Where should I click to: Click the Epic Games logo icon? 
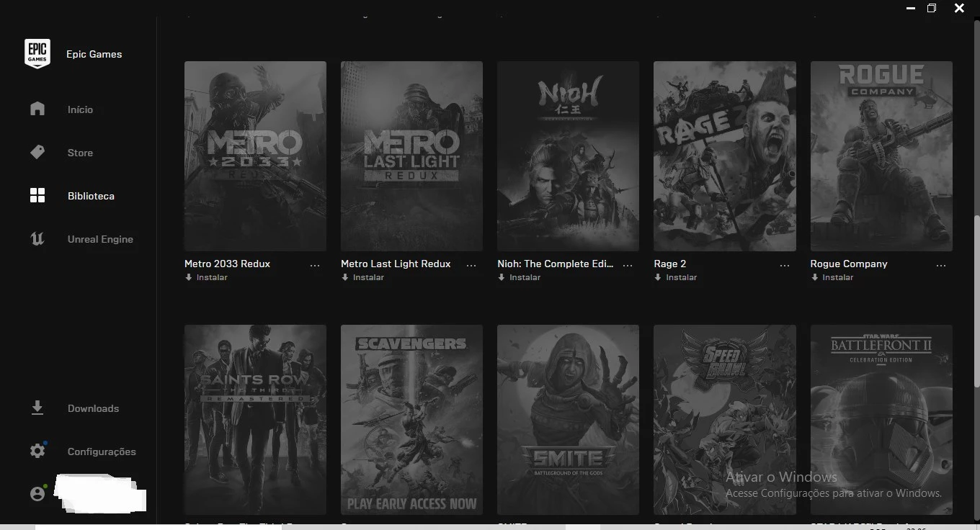[37, 54]
